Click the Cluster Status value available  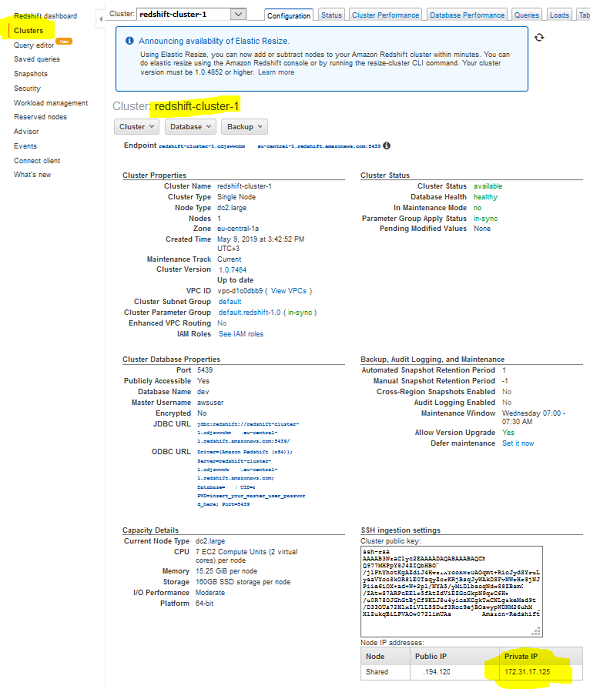[x=488, y=186]
